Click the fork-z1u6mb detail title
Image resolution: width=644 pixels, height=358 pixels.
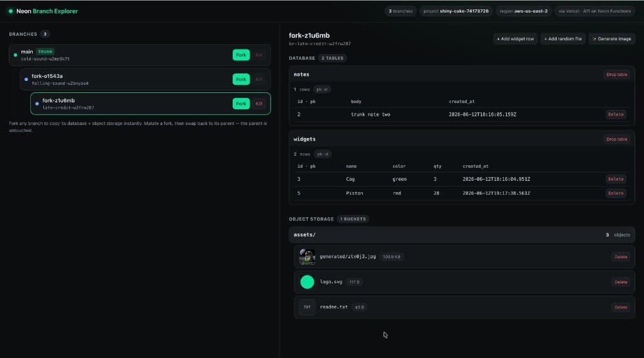tap(309, 36)
